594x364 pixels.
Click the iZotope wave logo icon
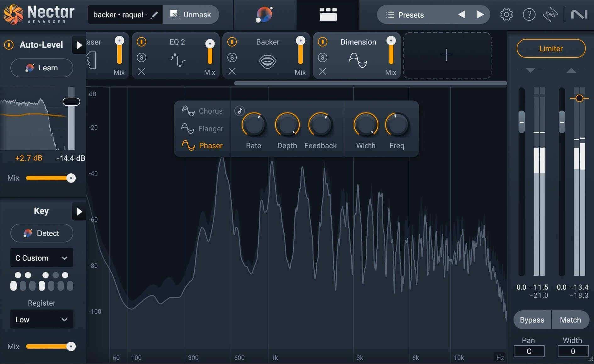point(550,14)
